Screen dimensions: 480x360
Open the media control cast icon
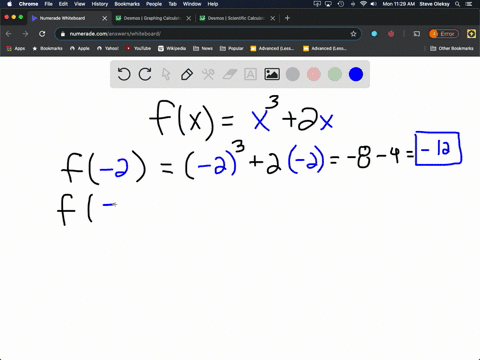click(417, 34)
